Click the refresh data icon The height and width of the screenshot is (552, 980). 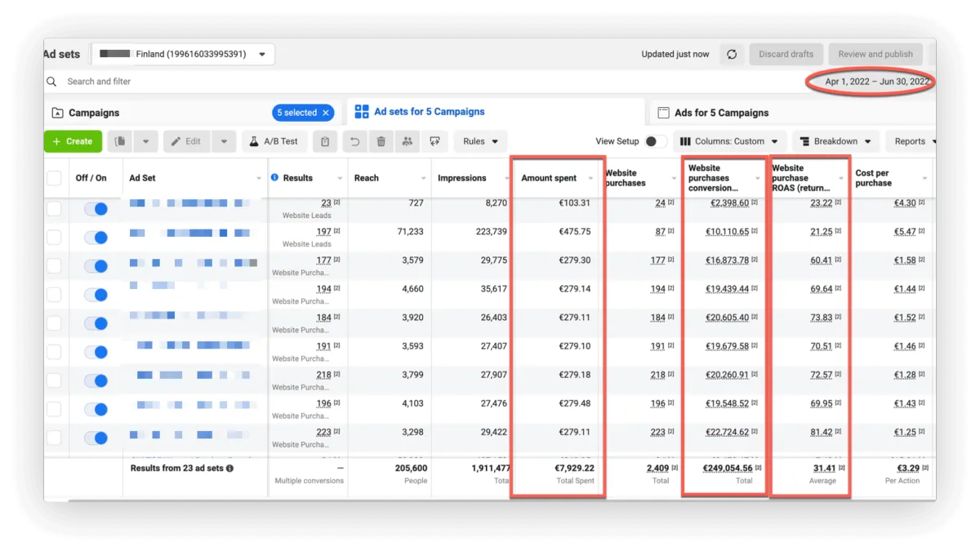pos(732,55)
